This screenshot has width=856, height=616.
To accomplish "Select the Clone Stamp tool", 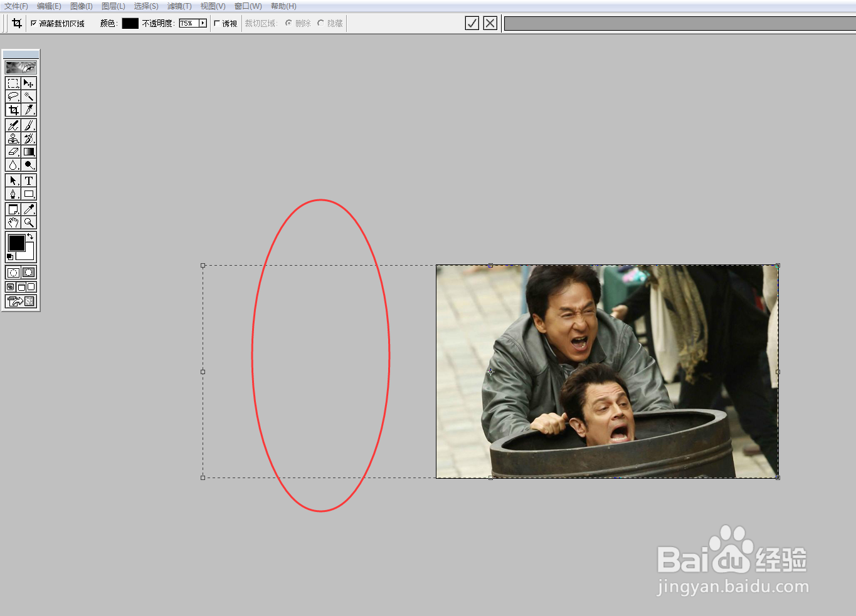I will pos(13,138).
